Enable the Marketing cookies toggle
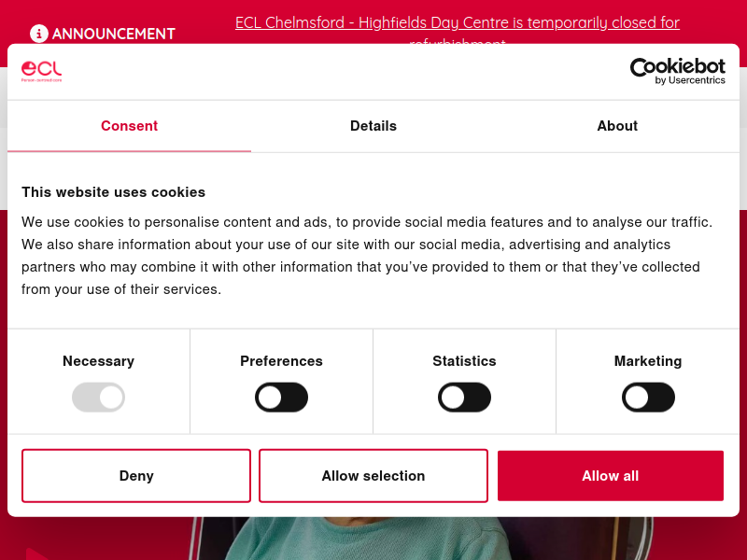This screenshot has width=747, height=560. point(648,398)
